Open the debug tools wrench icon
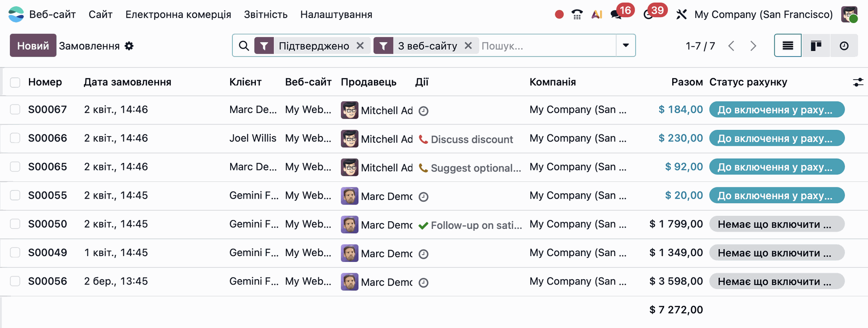 pyautogui.click(x=681, y=14)
